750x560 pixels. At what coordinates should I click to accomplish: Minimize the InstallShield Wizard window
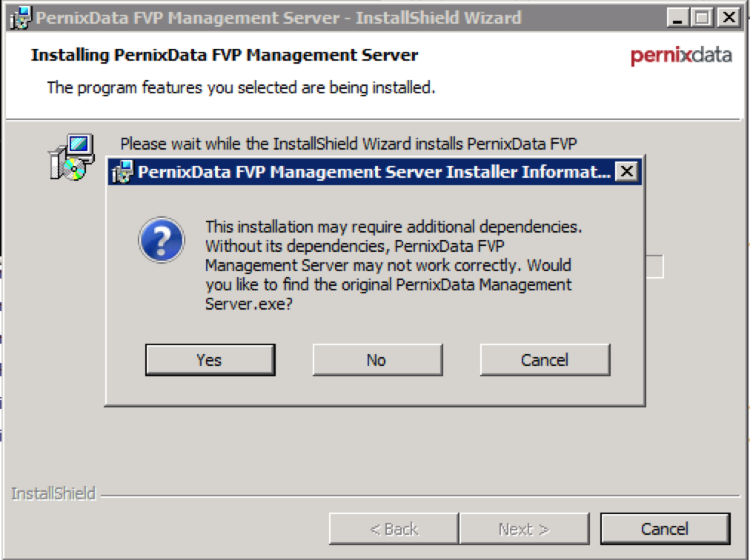[677, 17]
